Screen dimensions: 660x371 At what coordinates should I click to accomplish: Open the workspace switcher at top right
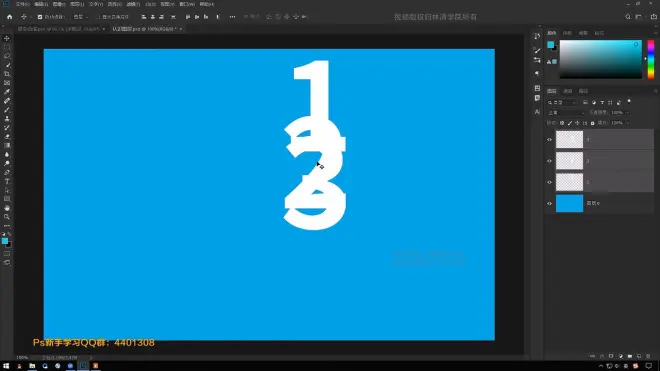pyautogui.click(x=639, y=17)
